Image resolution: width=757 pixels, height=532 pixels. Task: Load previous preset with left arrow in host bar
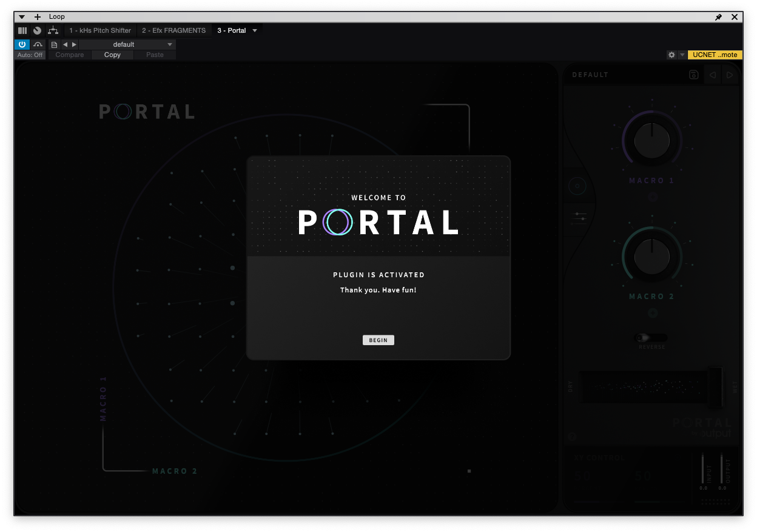[66, 44]
